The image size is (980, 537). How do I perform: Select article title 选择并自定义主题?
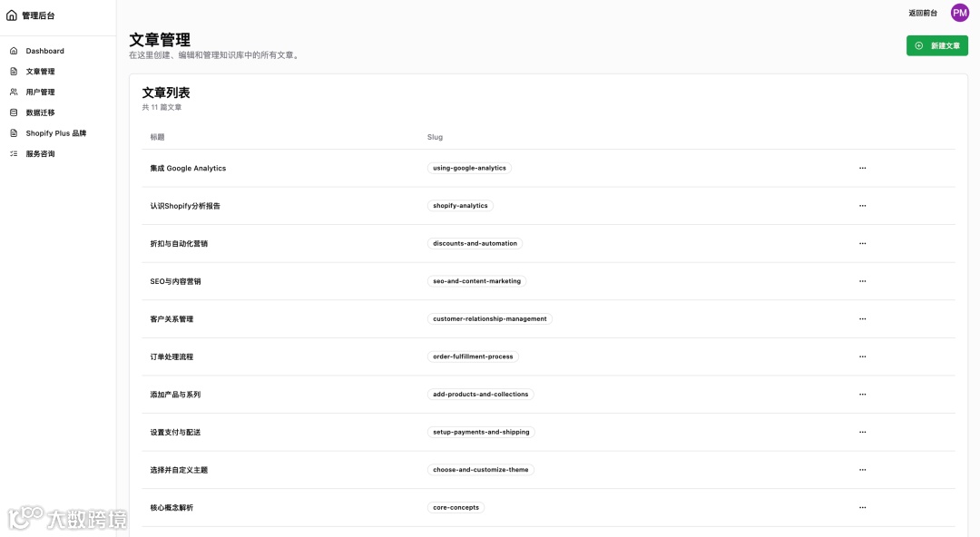click(179, 470)
